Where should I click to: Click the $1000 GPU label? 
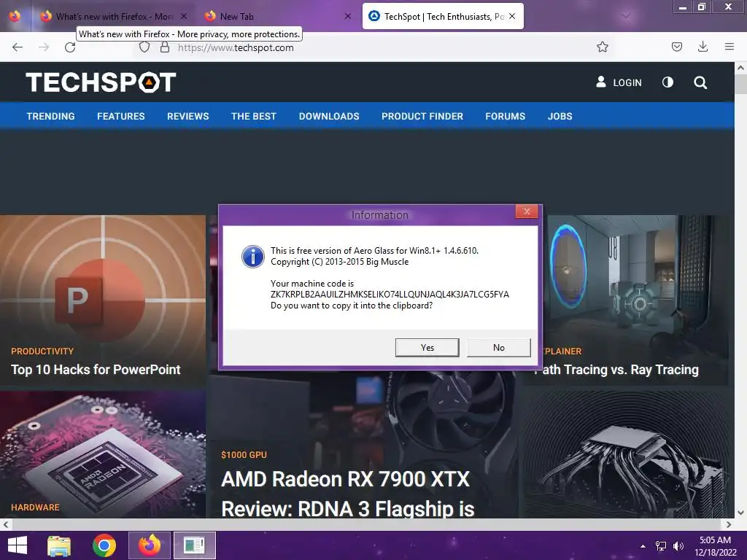click(244, 455)
